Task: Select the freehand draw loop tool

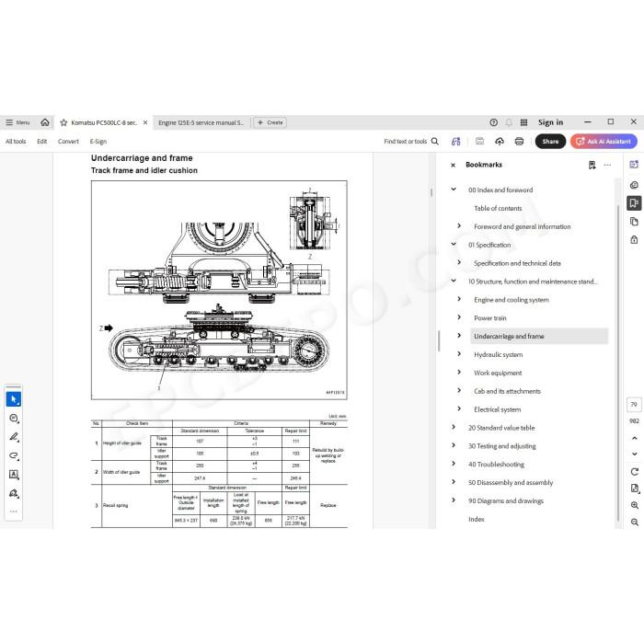Action: tap(14, 455)
